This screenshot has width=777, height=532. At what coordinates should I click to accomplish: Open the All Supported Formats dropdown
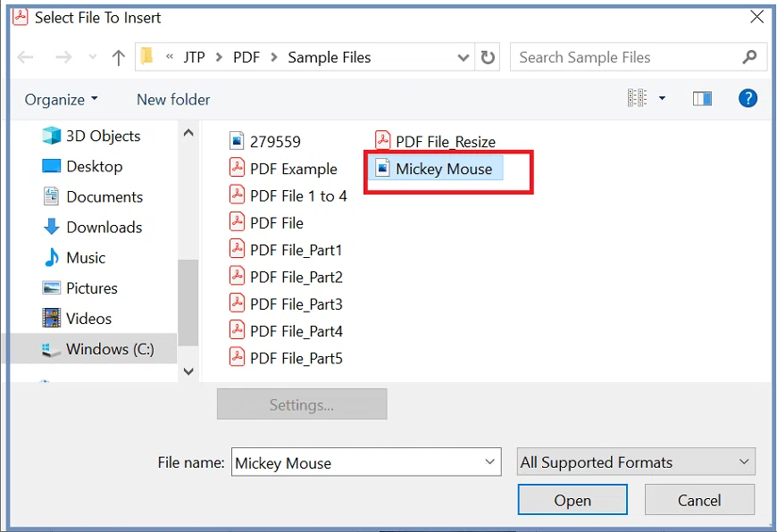pyautogui.click(x=636, y=461)
